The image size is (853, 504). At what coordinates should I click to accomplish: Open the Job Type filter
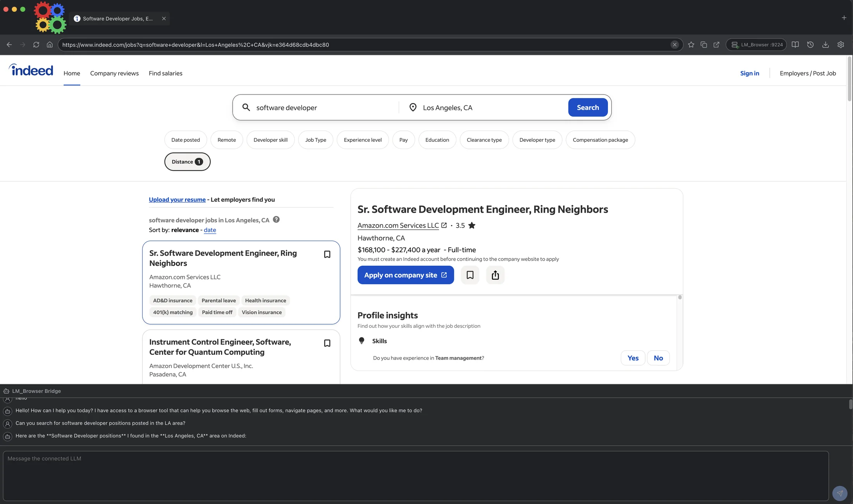pyautogui.click(x=316, y=140)
